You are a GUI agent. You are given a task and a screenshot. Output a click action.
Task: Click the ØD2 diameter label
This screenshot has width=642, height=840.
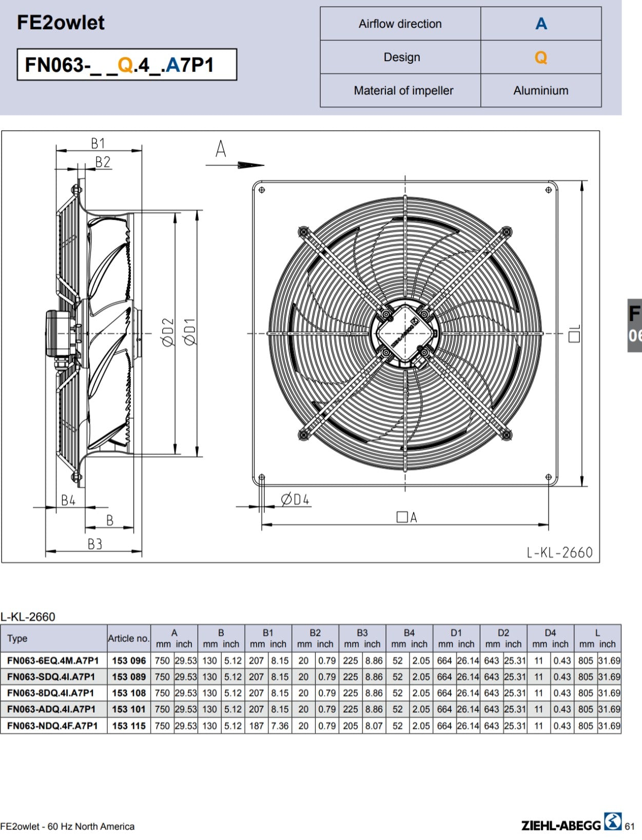coord(168,332)
